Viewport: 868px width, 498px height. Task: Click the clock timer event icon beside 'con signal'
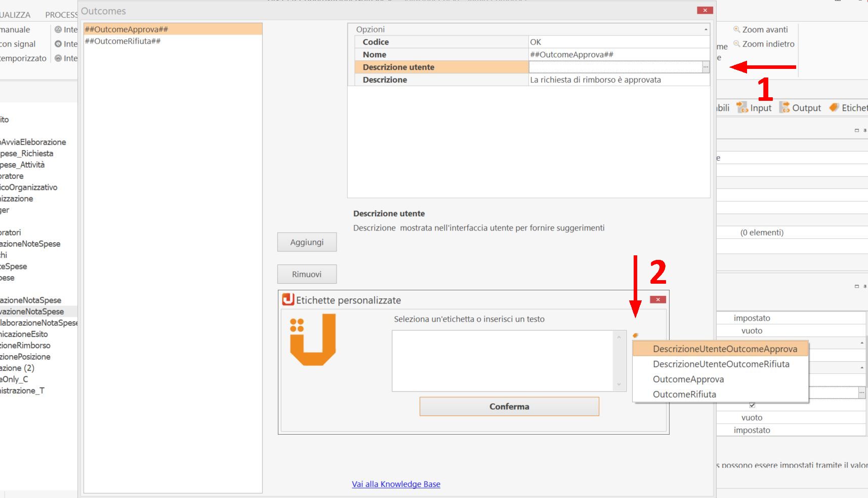[x=58, y=44]
